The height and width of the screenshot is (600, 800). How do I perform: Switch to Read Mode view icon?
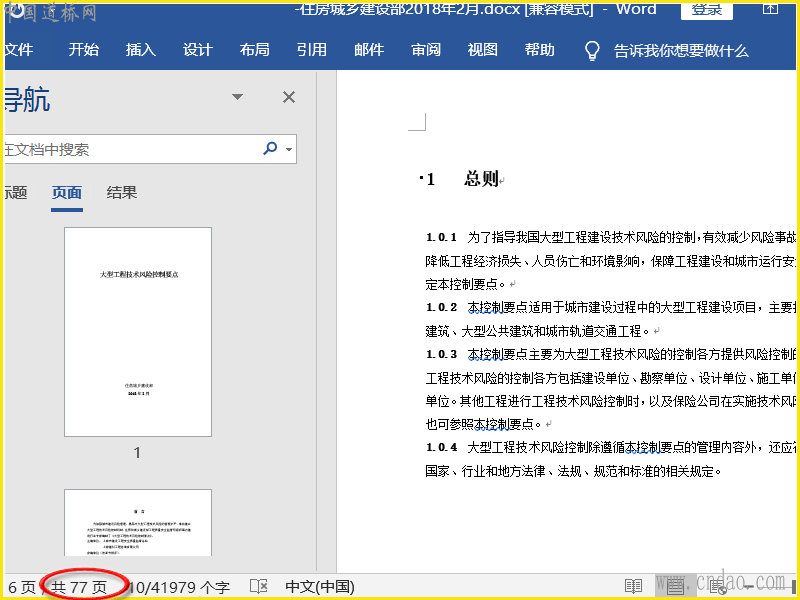tap(633, 587)
